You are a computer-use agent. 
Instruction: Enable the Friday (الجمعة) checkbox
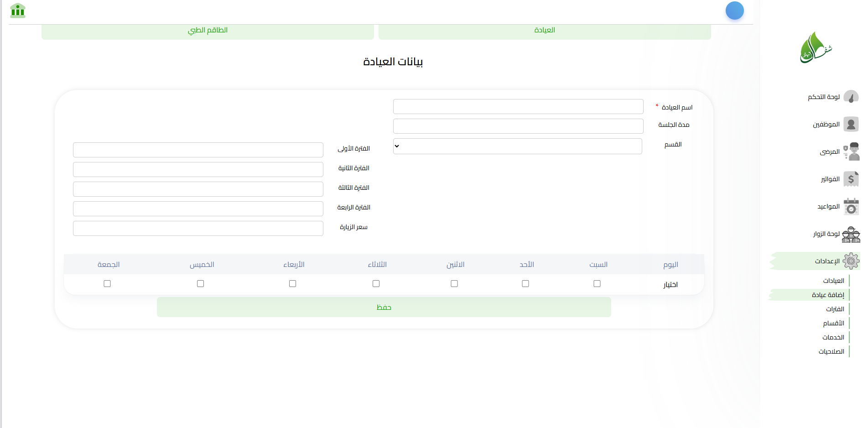coord(107,284)
